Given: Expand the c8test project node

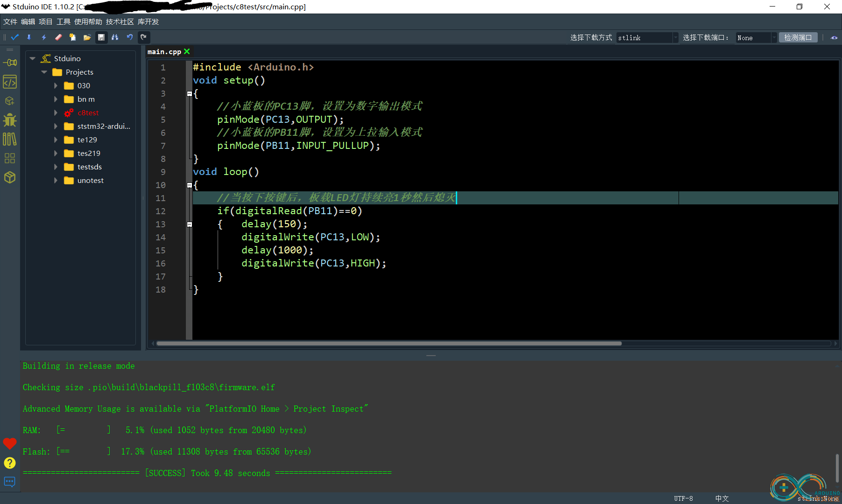Looking at the screenshot, I should pos(56,112).
